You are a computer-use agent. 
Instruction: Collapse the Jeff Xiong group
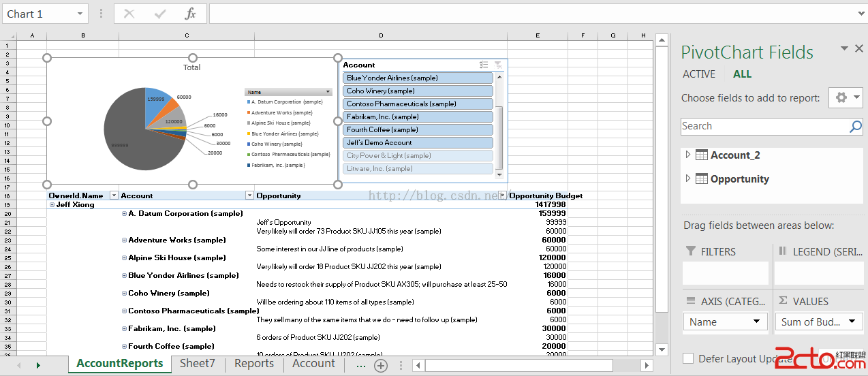click(52, 204)
